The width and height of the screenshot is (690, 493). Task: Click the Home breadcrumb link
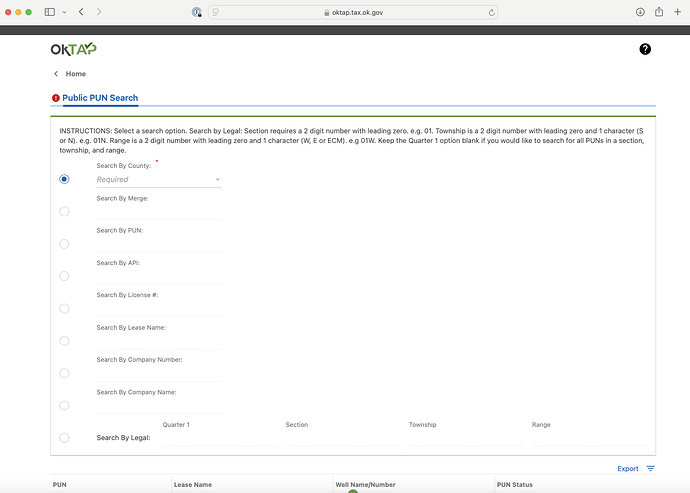coord(76,74)
